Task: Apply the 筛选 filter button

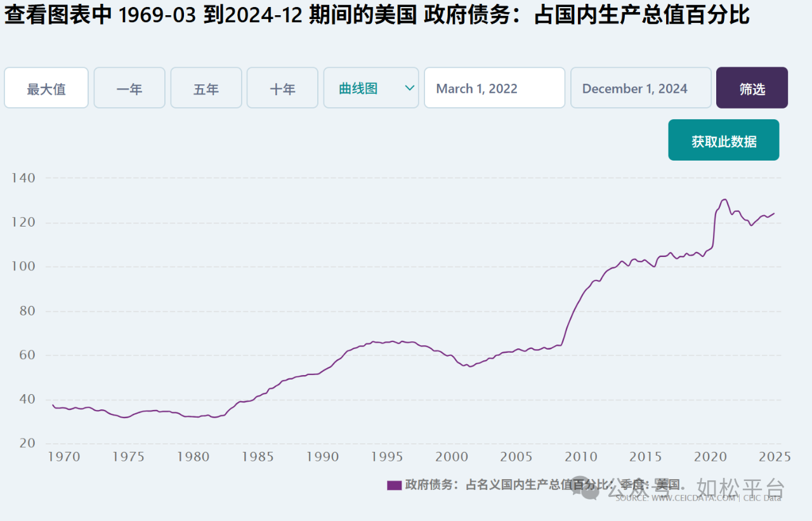Action: point(752,88)
